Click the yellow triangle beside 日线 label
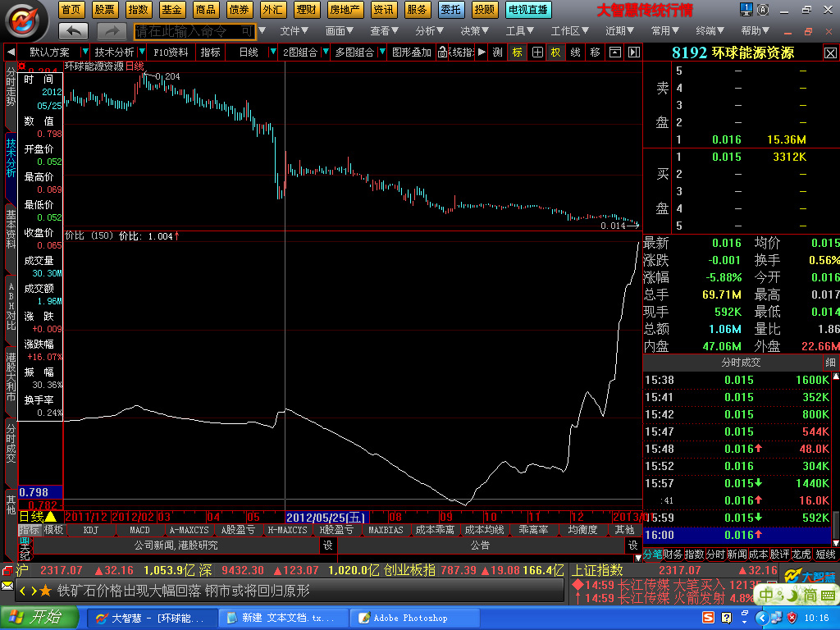Image resolution: width=840 pixels, height=630 pixels. click(51, 517)
